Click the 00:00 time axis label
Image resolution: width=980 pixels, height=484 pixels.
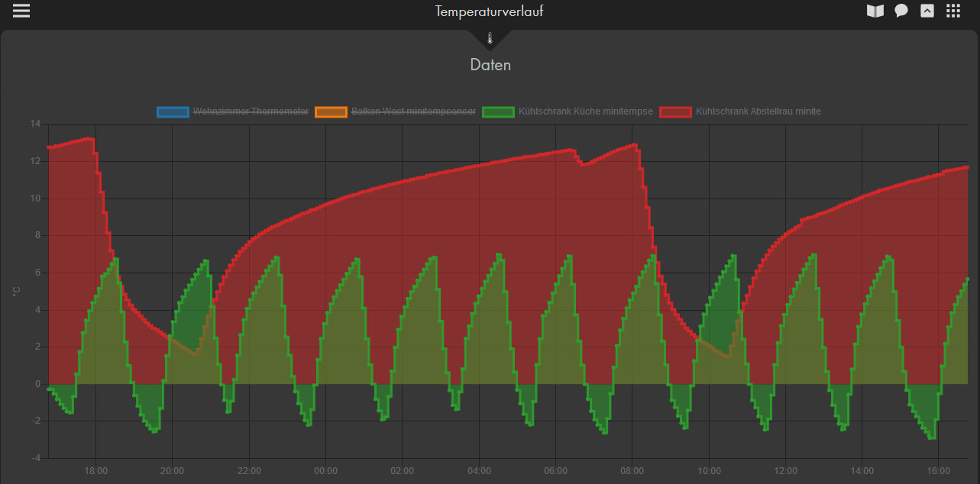point(326,470)
